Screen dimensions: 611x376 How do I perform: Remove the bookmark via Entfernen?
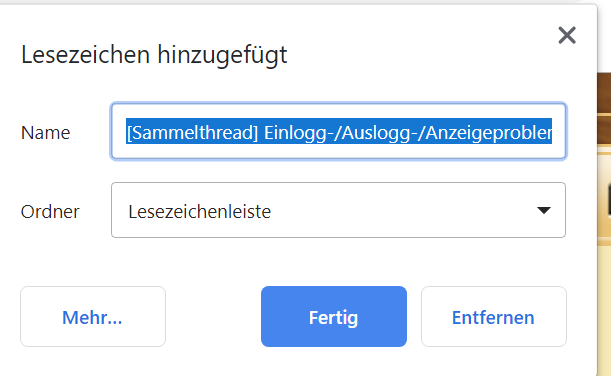494,316
